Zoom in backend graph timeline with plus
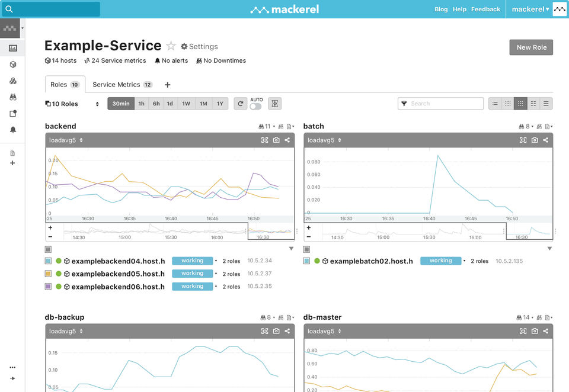 50,227
